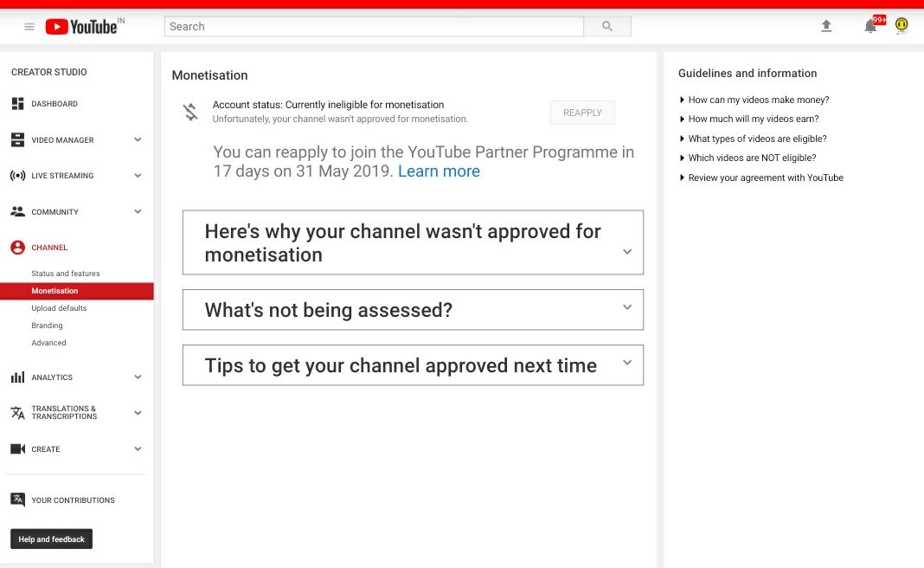
Task: Click the upload video icon
Action: (826, 26)
